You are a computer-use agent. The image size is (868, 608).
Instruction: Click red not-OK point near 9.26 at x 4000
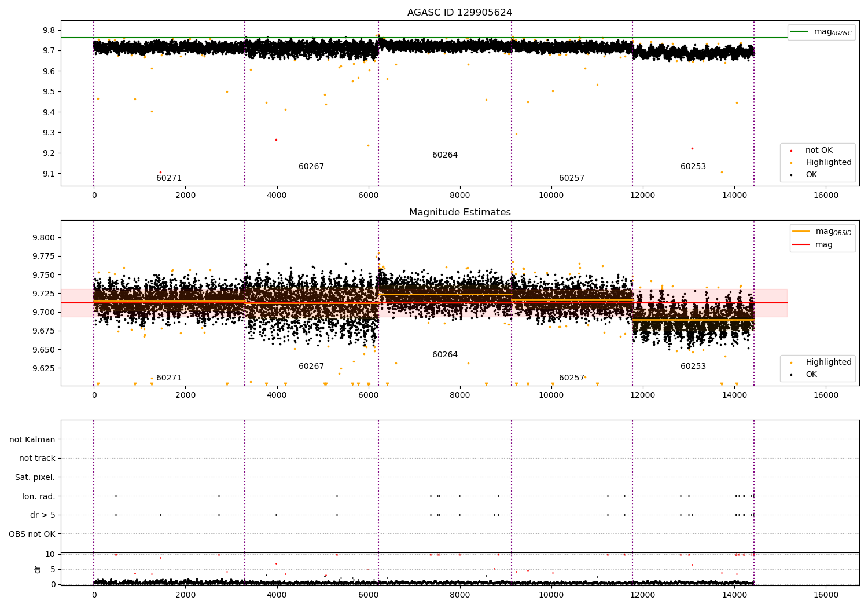[x=276, y=140]
